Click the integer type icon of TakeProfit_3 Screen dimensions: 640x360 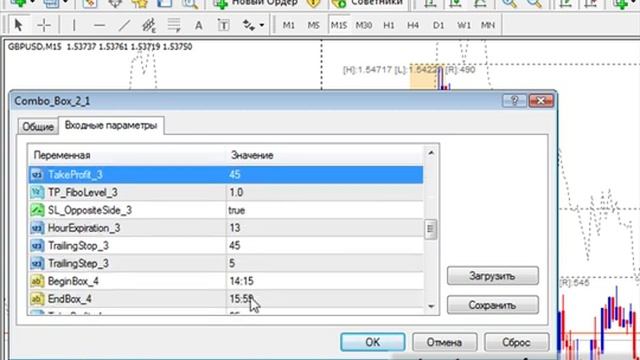click(37, 175)
